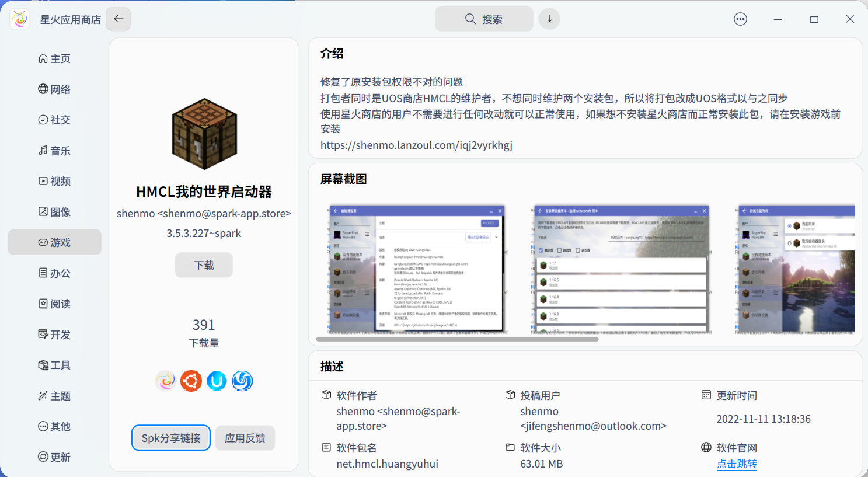Follow the 点击跳转 website link

[737, 464]
